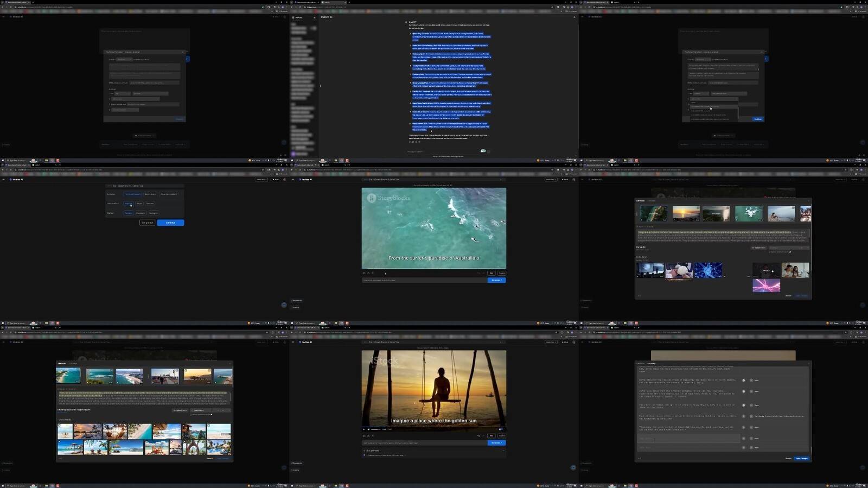Select the blue neural network thumbnail in middle-right dialog
The width and height of the screenshot is (868, 488).
[x=708, y=270]
